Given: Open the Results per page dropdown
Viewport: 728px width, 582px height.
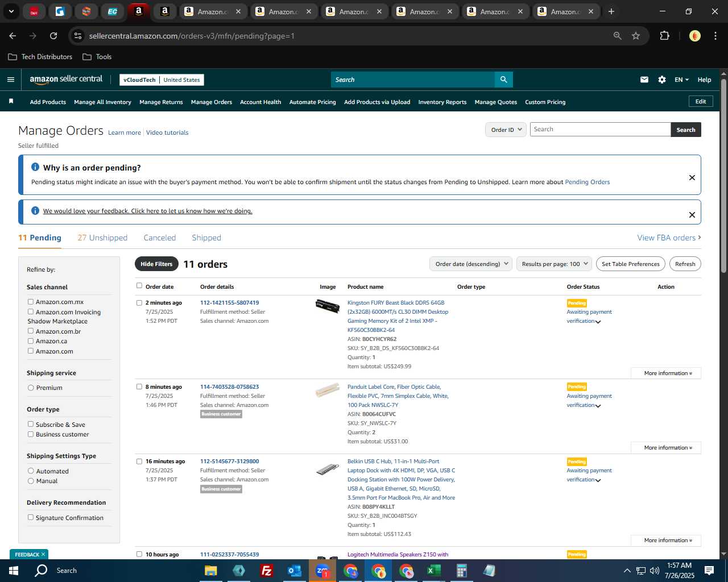Looking at the screenshot, I should [x=555, y=264].
